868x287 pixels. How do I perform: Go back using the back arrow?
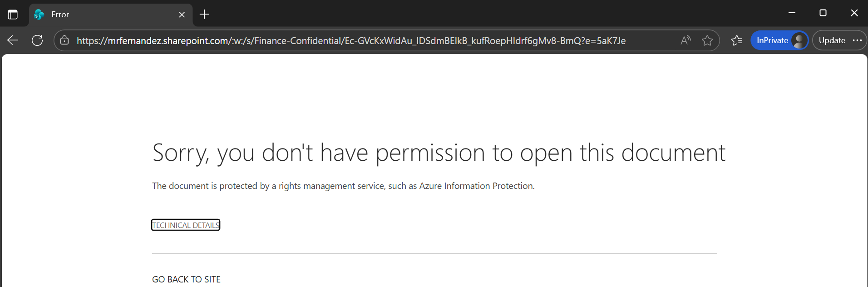(x=13, y=40)
